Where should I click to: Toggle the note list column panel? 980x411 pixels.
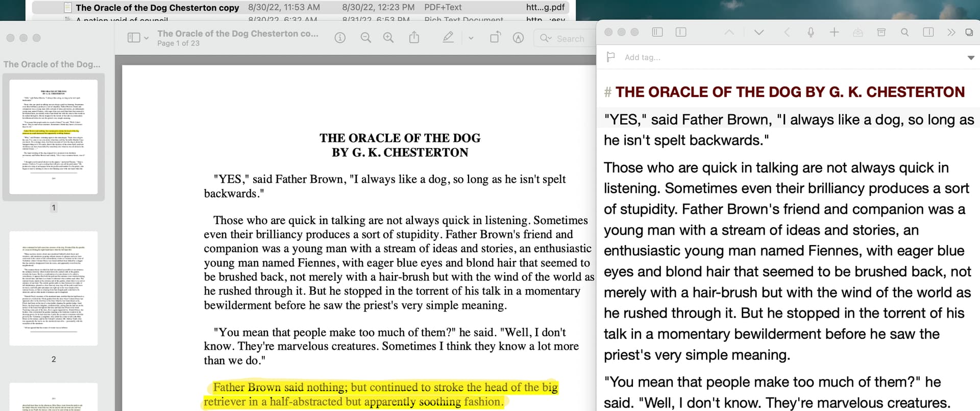coord(681,32)
